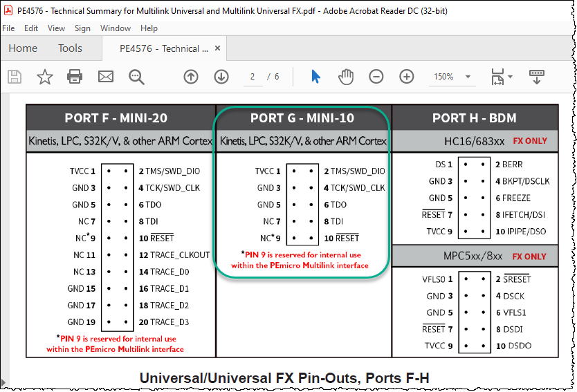The width and height of the screenshot is (577, 392).
Task: Click 18 TRACE_D2 pin label
Action: (164, 305)
